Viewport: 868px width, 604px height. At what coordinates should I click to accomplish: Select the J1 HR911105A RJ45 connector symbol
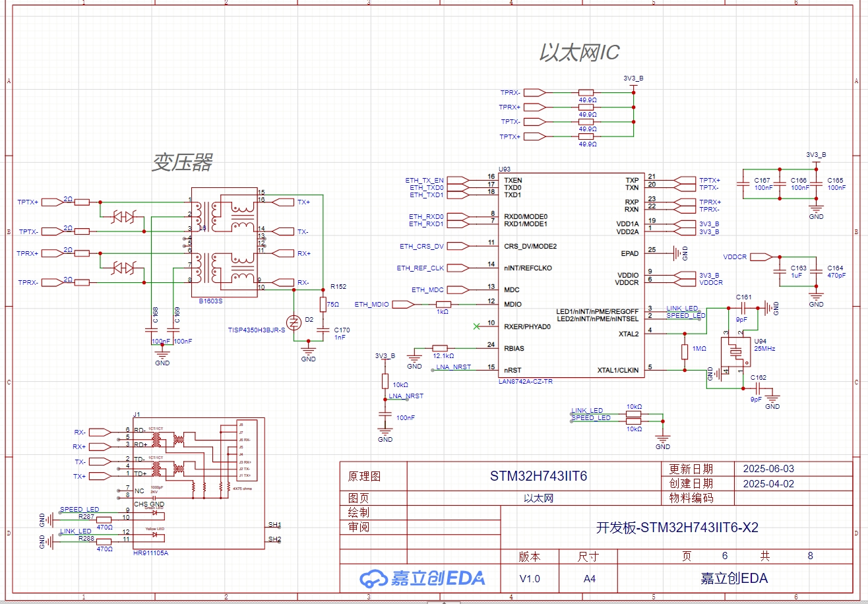(199, 483)
